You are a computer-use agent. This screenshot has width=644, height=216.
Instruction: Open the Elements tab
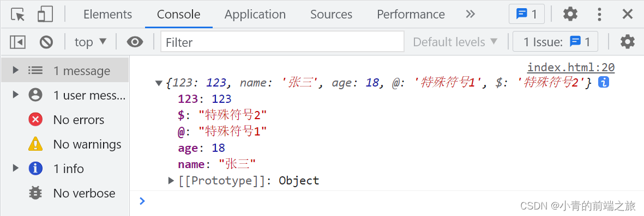tap(107, 14)
